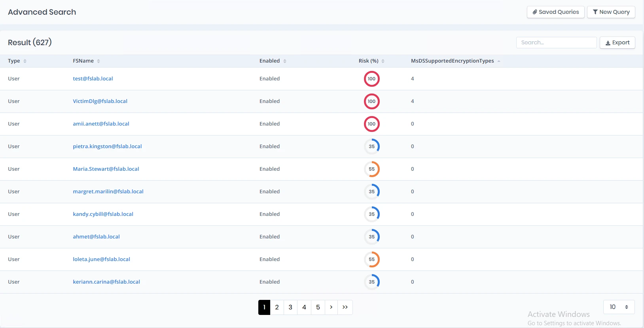
Task: Open loleta.june@fslab.local user
Action: [101, 259]
